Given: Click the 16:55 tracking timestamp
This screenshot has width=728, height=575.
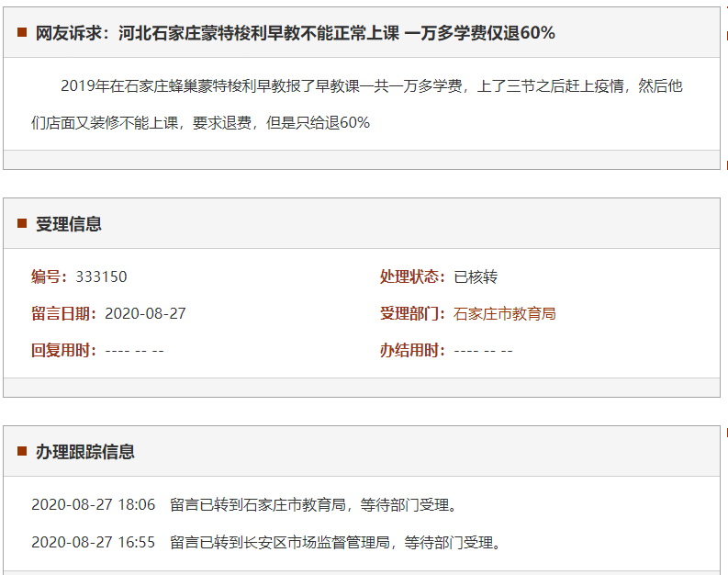Looking at the screenshot, I should [x=94, y=542].
